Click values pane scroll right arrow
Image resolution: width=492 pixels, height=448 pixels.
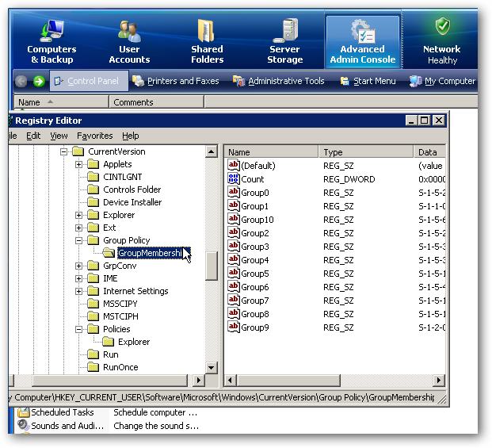coord(439,381)
